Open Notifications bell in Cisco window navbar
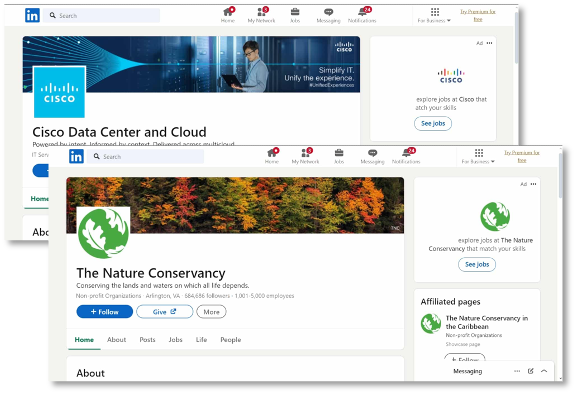 [x=362, y=15]
